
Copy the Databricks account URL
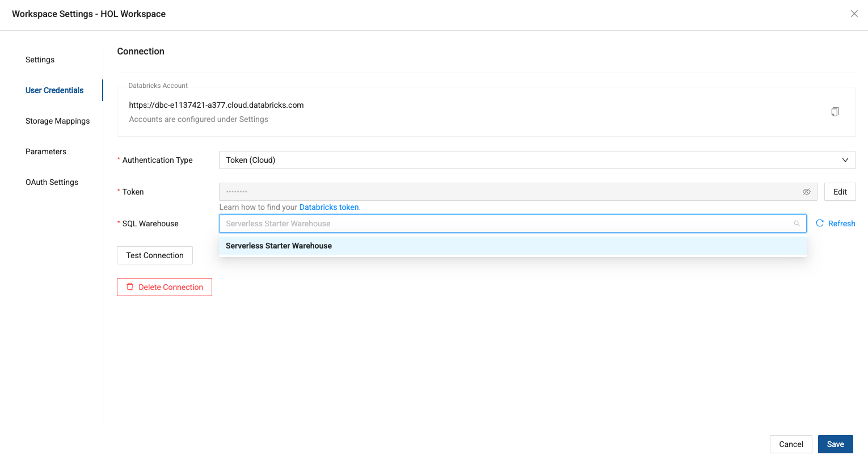click(835, 112)
